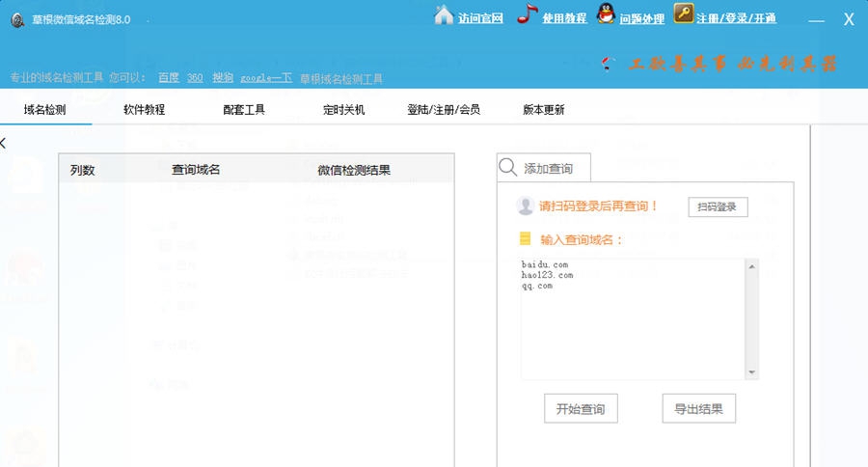Click the 导出结果 button
The width and height of the screenshot is (868, 467).
699,408
